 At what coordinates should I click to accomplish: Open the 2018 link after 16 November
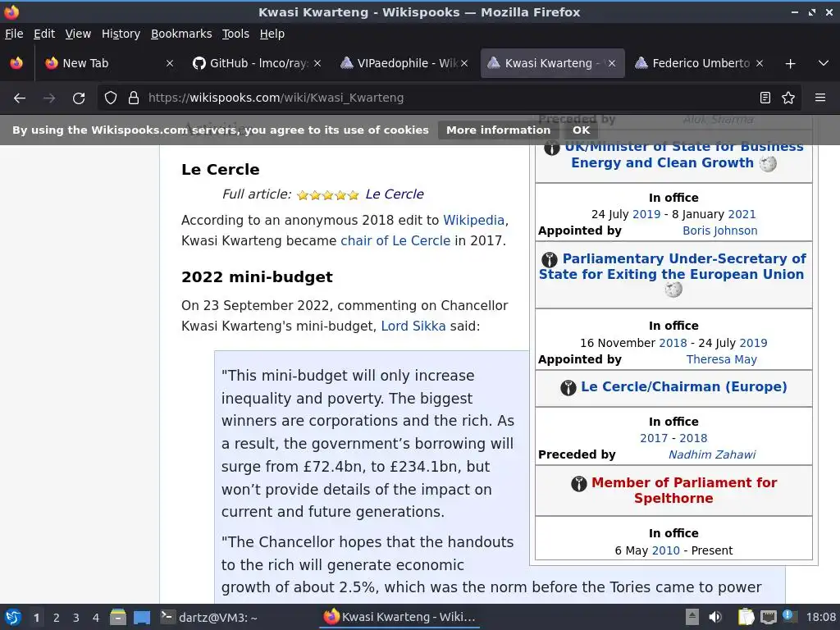tap(673, 343)
